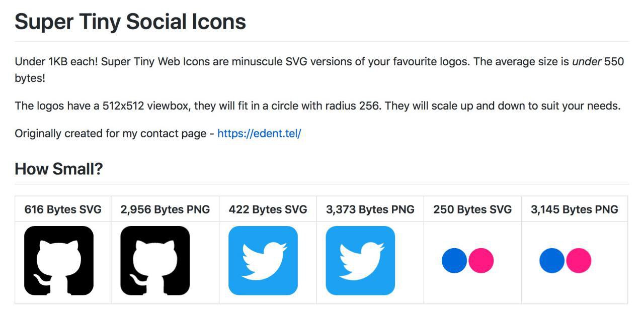Select the "3,373 Bytes PNG" column header
644x318 pixels.
click(x=370, y=209)
